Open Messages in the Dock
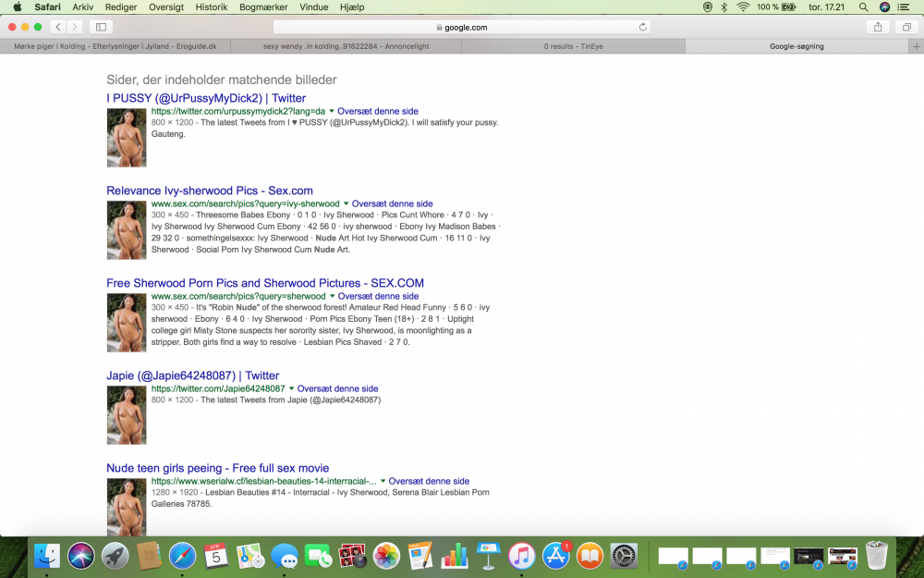The height and width of the screenshot is (578, 924). click(x=285, y=556)
